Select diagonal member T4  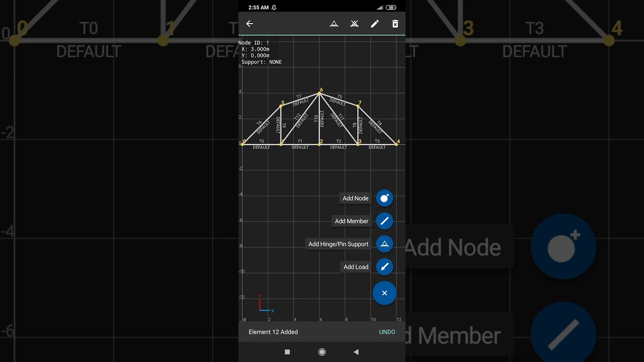coord(377,125)
